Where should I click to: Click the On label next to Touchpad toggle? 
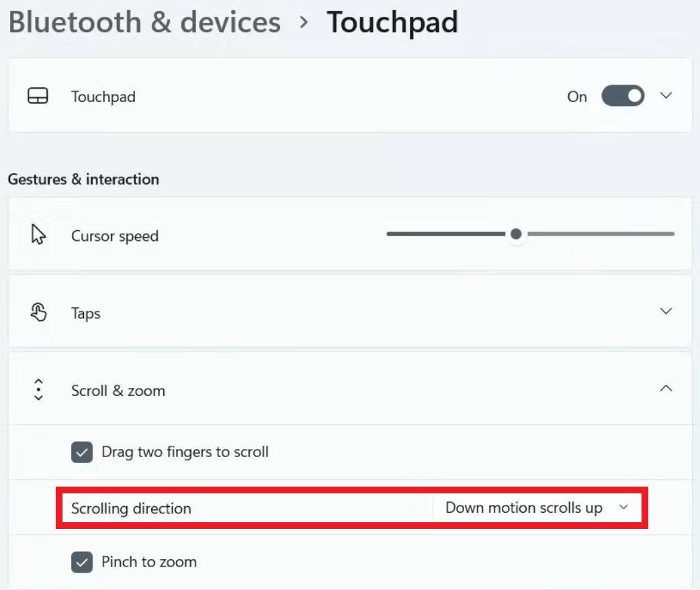576,97
